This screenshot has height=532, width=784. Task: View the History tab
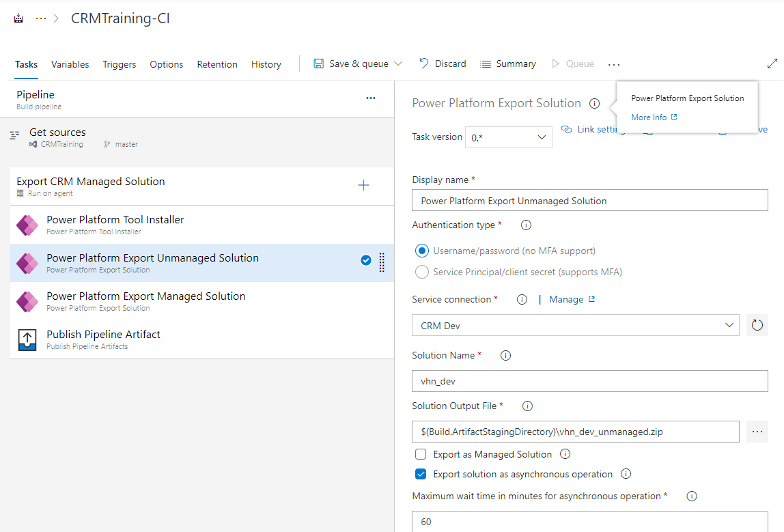tap(266, 64)
